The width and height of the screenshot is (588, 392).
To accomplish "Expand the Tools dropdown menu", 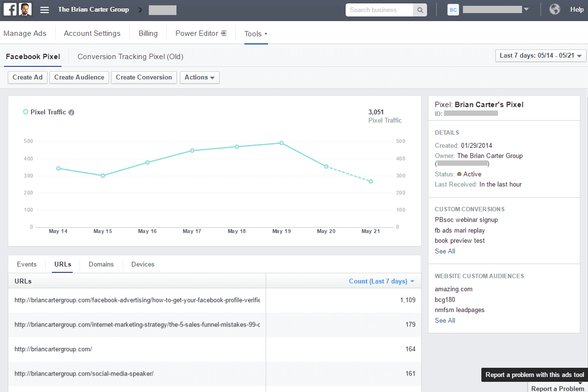I will (x=255, y=34).
